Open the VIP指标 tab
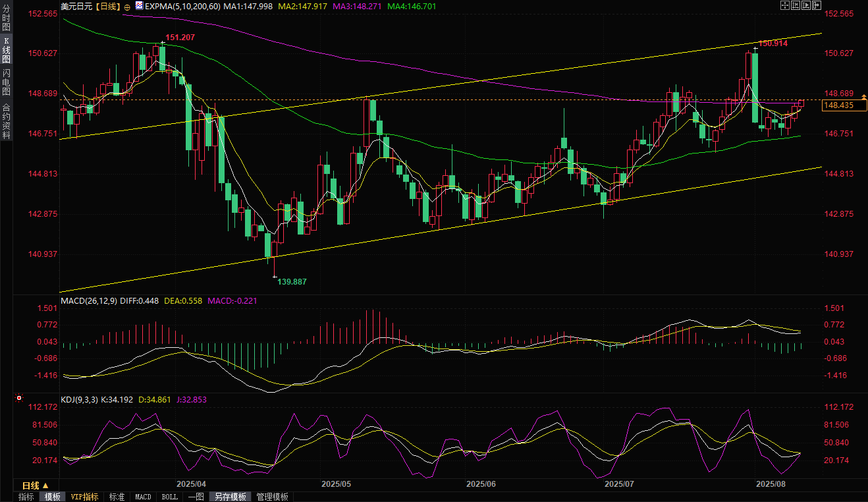The width and height of the screenshot is (868, 502). pos(85,497)
